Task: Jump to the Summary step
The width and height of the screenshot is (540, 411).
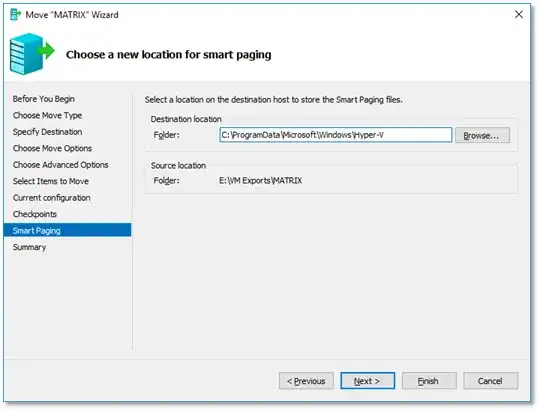Action: tap(30, 247)
